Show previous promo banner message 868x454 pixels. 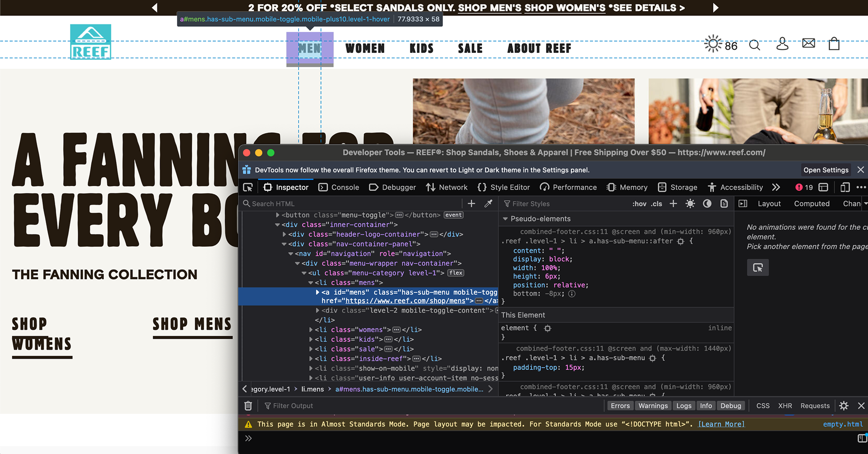coord(155,8)
